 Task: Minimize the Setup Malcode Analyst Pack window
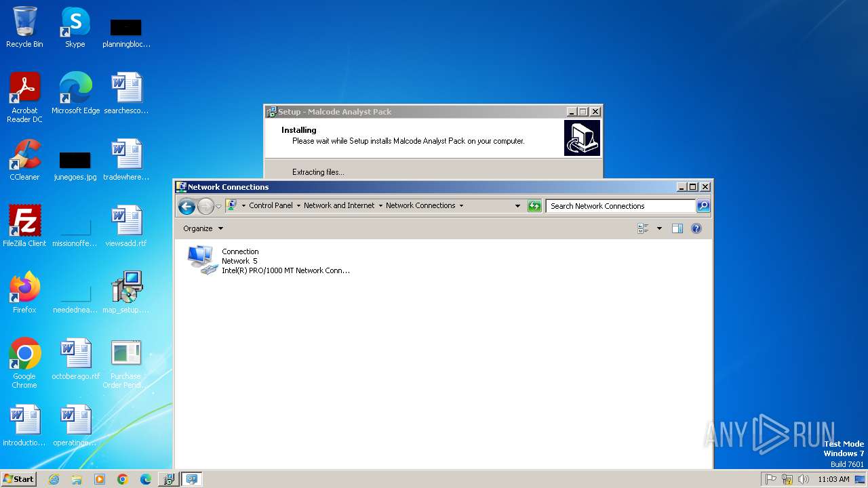[x=572, y=112]
